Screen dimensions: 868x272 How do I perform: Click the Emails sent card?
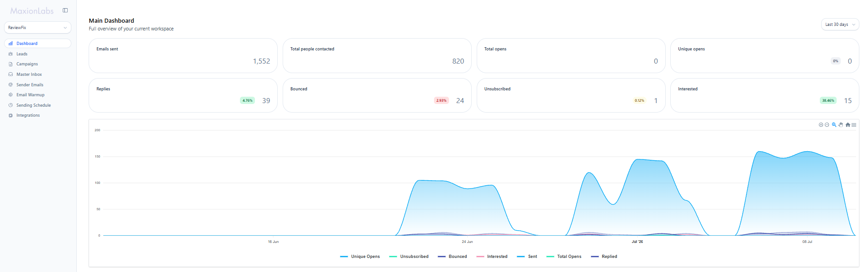pyautogui.click(x=183, y=55)
